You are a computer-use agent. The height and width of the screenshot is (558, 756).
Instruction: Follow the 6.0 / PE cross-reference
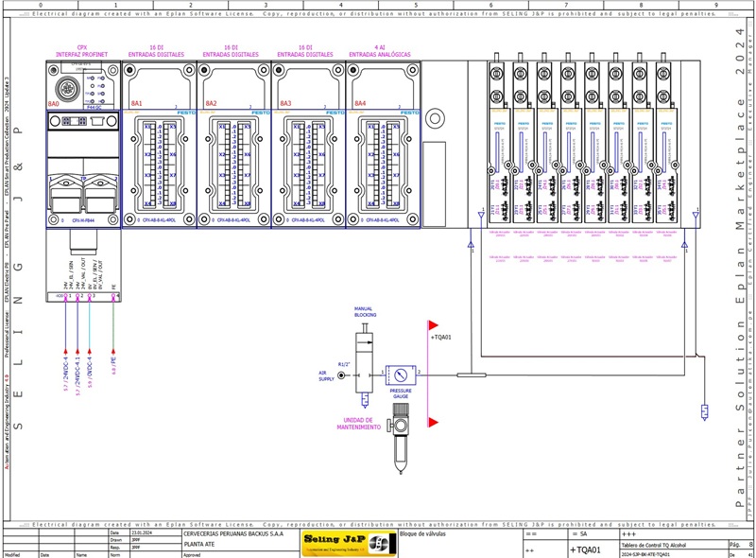click(x=114, y=366)
